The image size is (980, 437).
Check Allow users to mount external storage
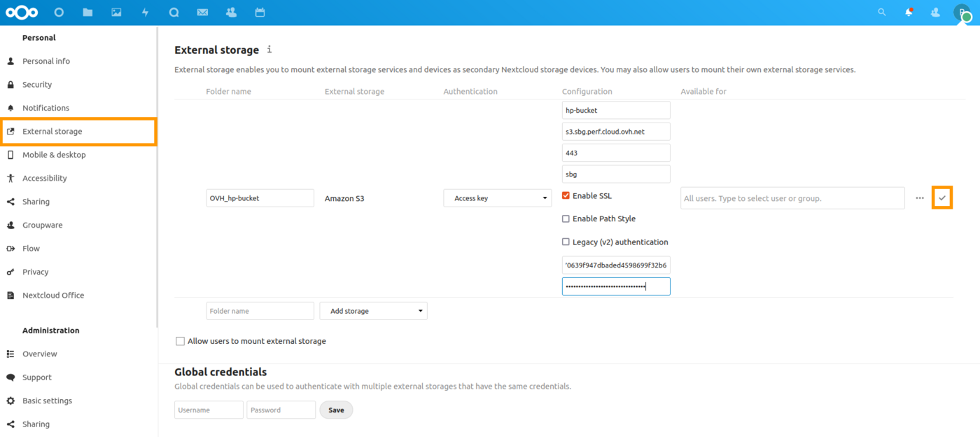tap(179, 341)
